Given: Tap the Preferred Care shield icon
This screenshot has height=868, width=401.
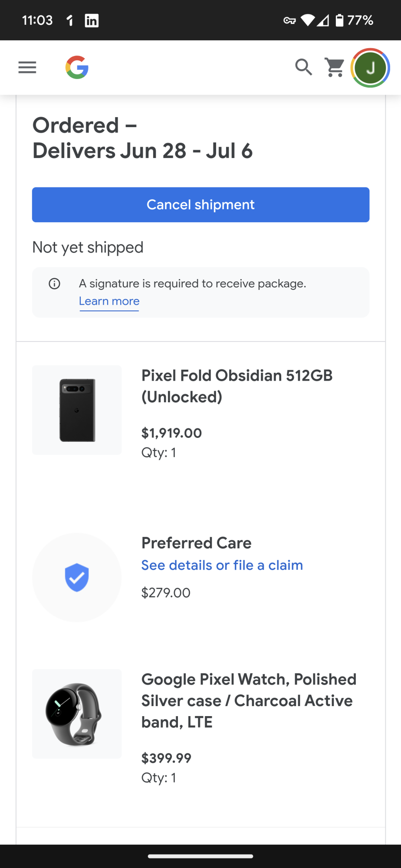Looking at the screenshot, I should pos(77,577).
